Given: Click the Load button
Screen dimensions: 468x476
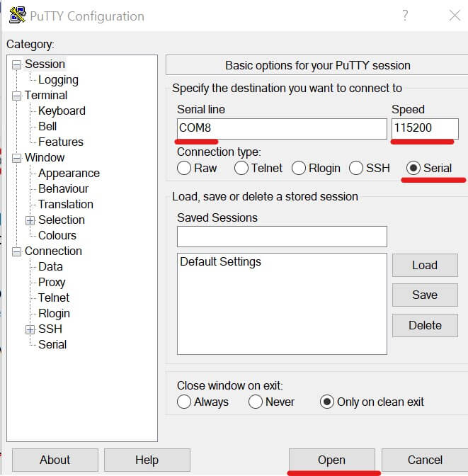Looking at the screenshot, I should point(425,266).
